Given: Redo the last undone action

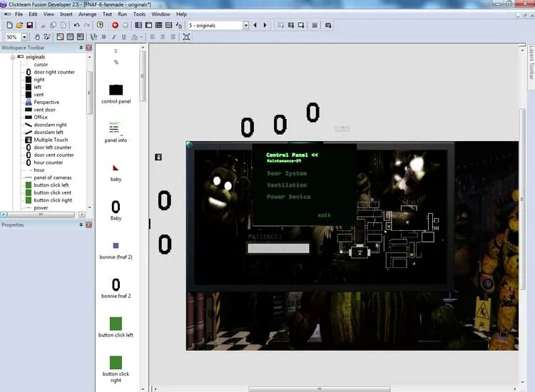Looking at the screenshot, I should tap(87, 25).
